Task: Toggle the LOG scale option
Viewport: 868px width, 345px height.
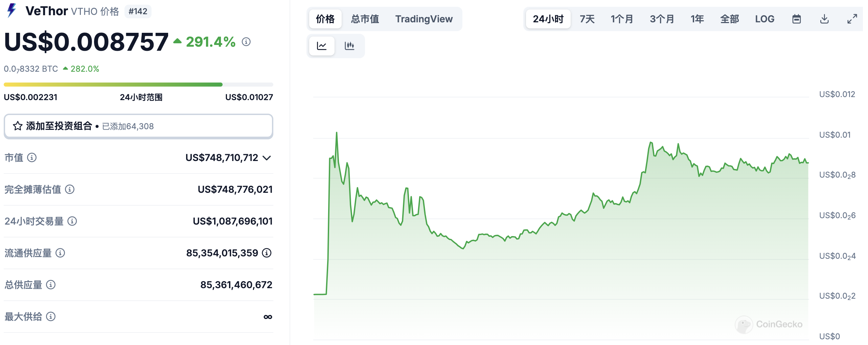Action: click(764, 19)
